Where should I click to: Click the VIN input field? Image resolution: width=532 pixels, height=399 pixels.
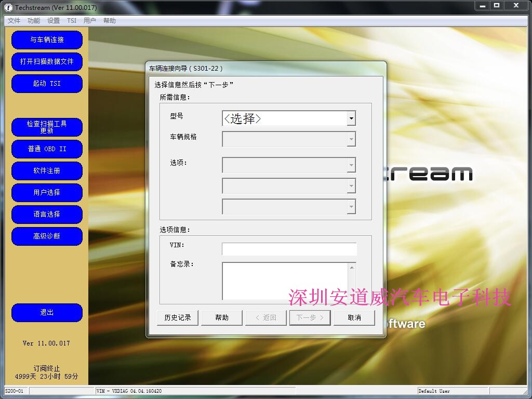tap(289, 249)
